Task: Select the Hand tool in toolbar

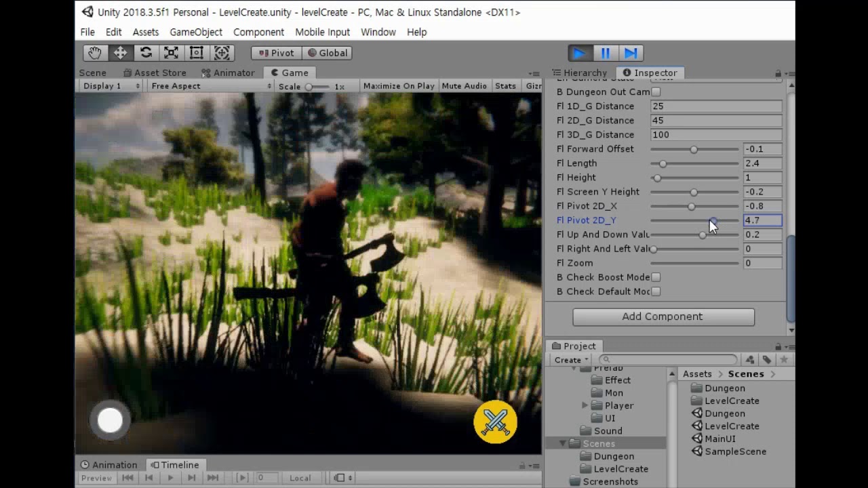Action: point(95,53)
